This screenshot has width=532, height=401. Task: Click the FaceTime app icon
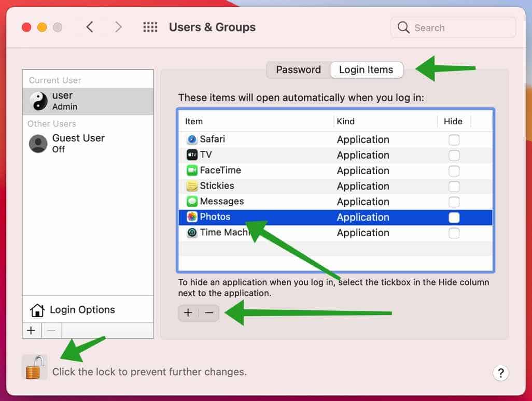coord(192,170)
